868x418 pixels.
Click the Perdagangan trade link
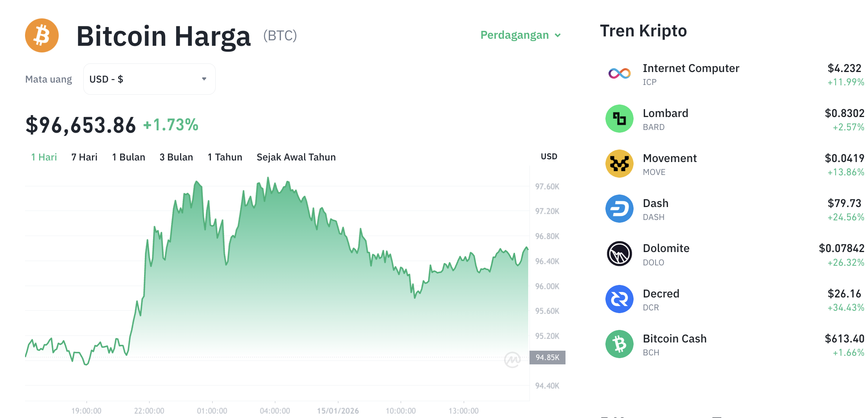click(515, 35)
